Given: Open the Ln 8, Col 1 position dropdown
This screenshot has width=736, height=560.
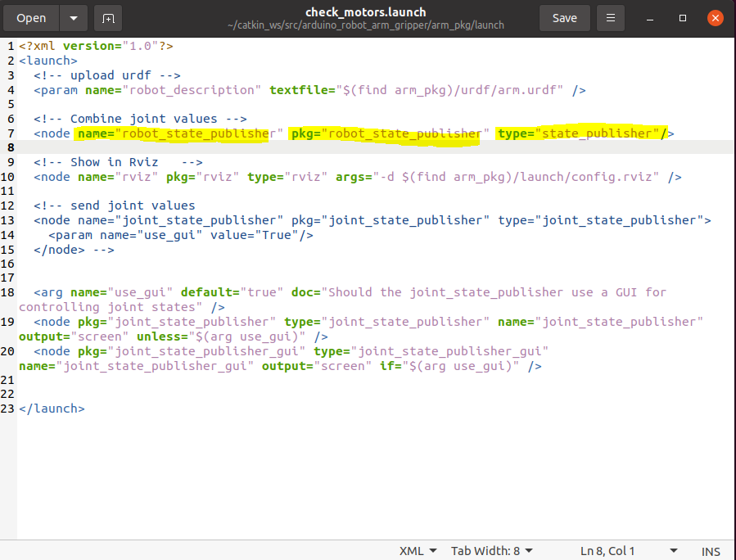Looking at the screenshot, I should point(629,551).
